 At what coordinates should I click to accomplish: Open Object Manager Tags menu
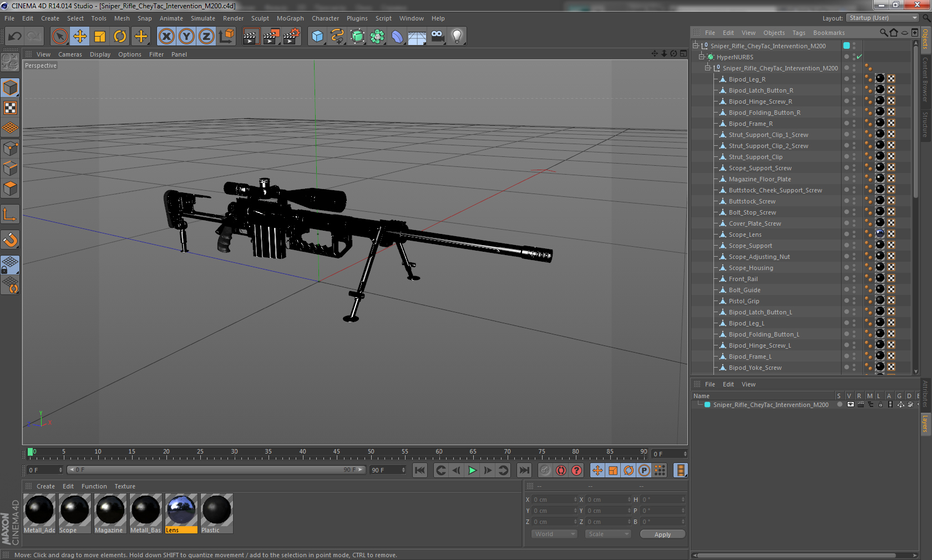pyautogui.click(x=799, y=33)
